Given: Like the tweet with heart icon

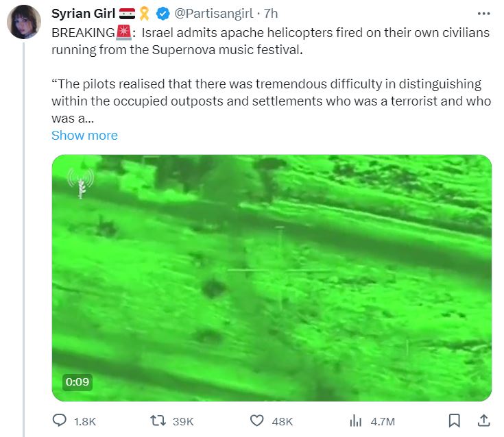Looking at the screenshot, I should coord(257,421).
